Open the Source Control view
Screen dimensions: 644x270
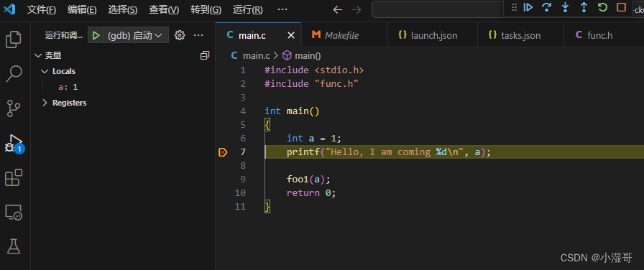[x=14, y=108]
